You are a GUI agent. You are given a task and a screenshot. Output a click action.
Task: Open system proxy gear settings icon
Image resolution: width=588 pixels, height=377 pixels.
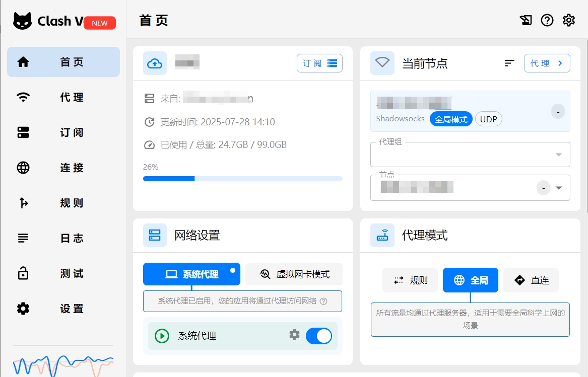[x=294, y=335]
